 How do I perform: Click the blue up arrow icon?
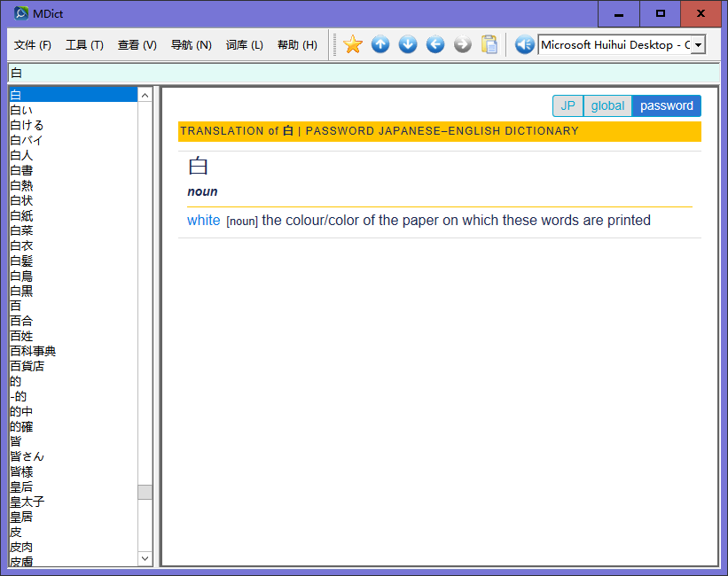coord(380,44)
